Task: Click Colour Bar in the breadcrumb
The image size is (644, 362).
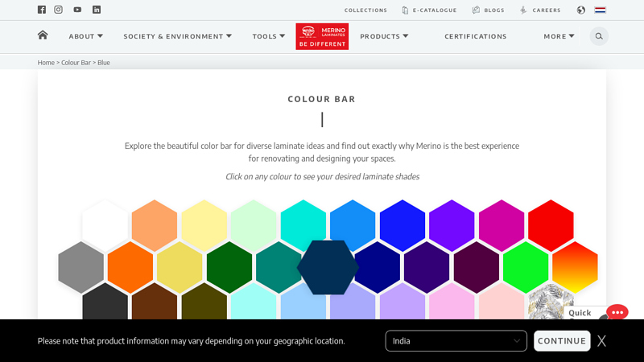Action: click(x=76, y=63)
